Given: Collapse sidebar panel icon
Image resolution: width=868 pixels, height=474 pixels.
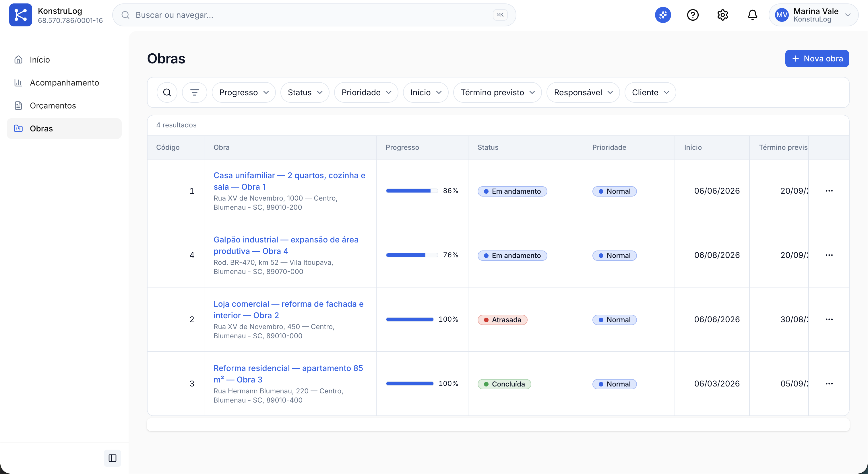Looking at the screenshot, I should tap(112, 458).
